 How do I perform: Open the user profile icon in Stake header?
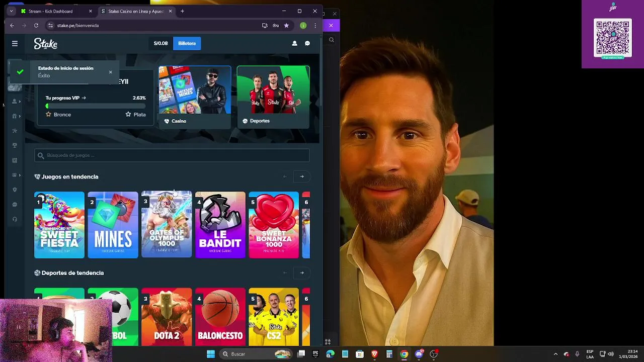[294, 43]
